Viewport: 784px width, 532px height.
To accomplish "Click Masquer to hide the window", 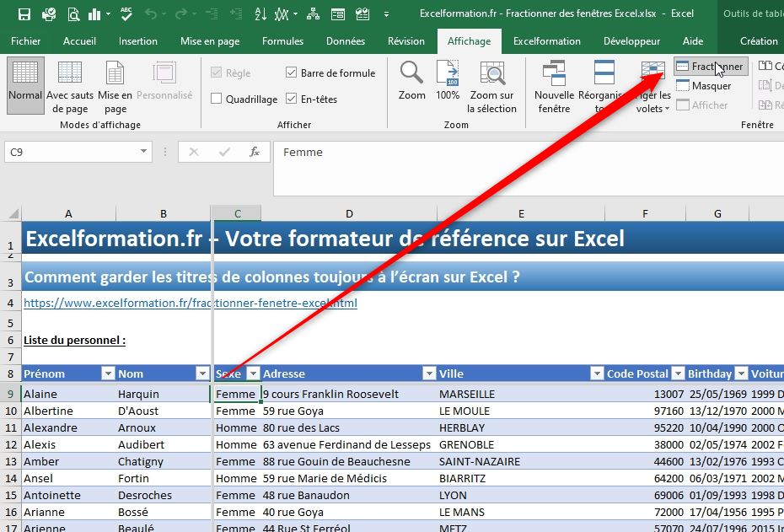I will 704,86.
